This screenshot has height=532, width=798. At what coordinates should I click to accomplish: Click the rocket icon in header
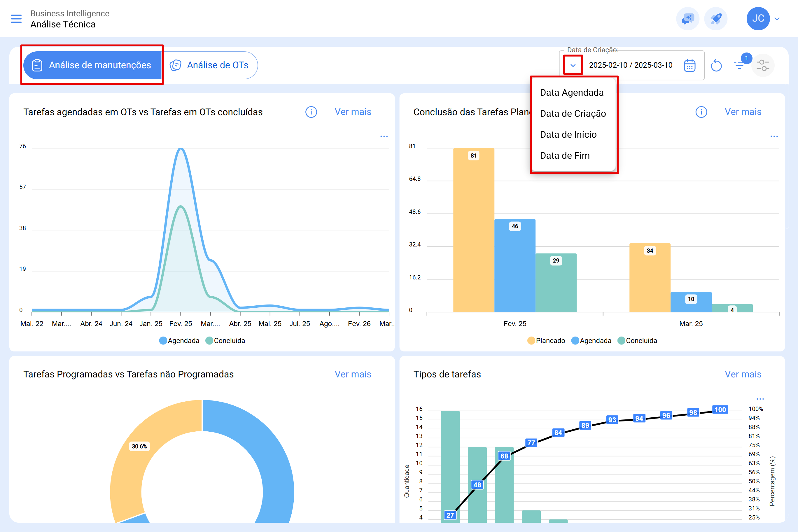[x=715, y=19]
